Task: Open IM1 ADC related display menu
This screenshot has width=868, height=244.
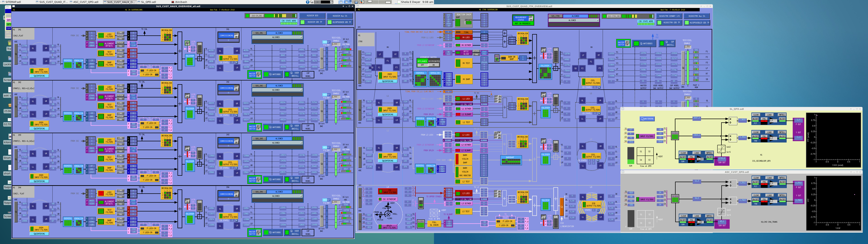Action: coord(16,54)
